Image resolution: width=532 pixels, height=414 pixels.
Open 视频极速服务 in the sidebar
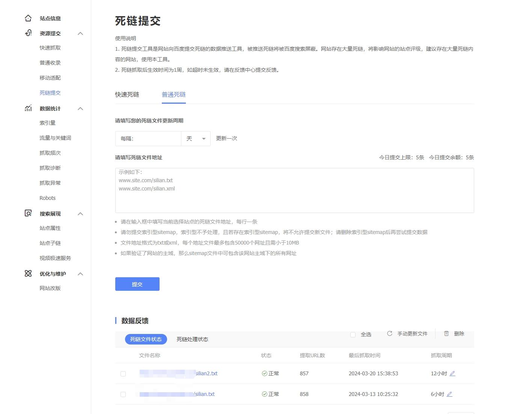(x=56, y=258)
